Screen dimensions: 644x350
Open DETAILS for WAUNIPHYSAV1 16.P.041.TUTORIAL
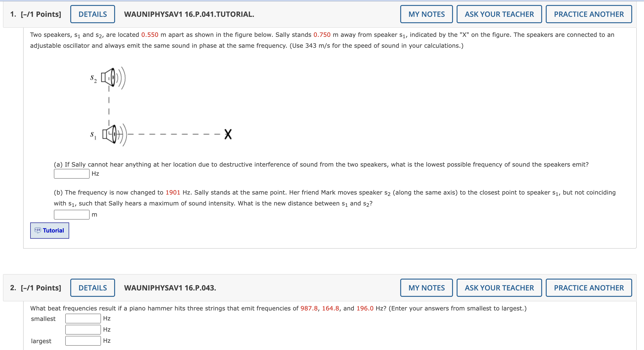(x=92, y=14)
